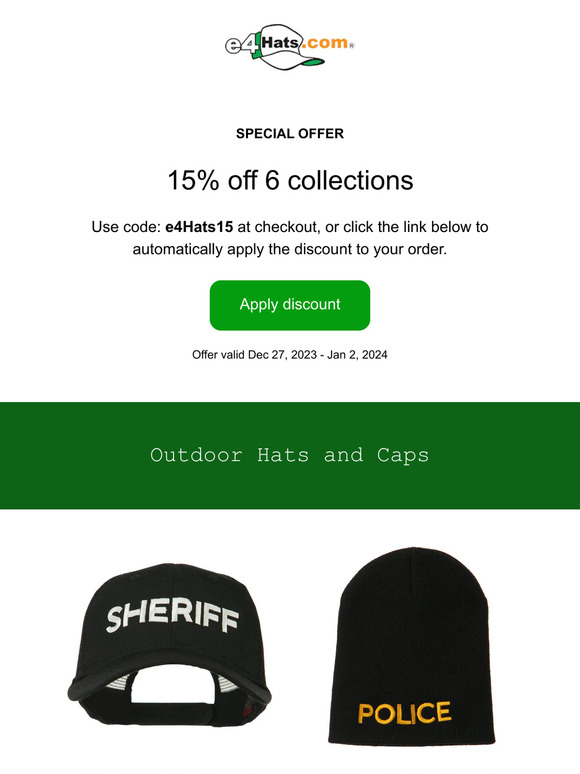The width and height of the screenshot is (580, 774).
Task: Click the offer valid Dec 27 date text
Action: [290, 355]
